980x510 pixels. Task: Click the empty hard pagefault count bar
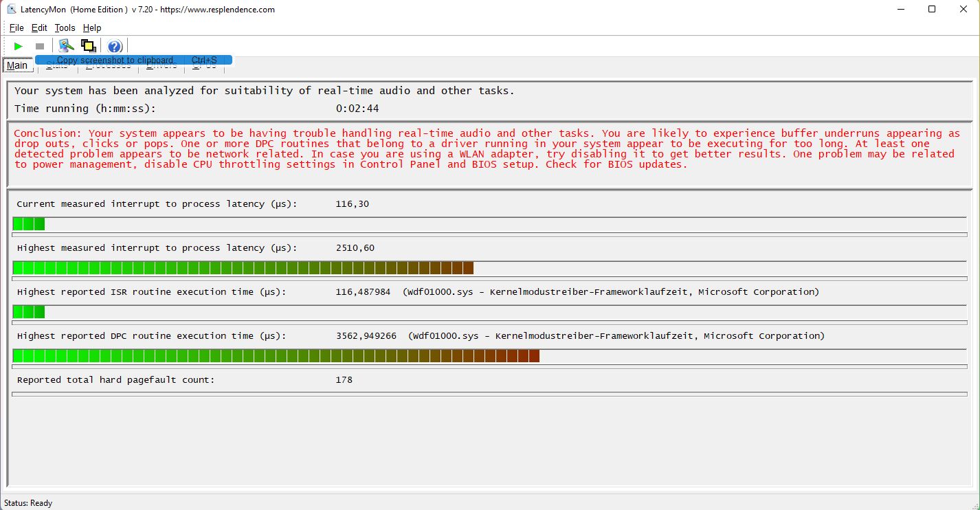point(489,394)
